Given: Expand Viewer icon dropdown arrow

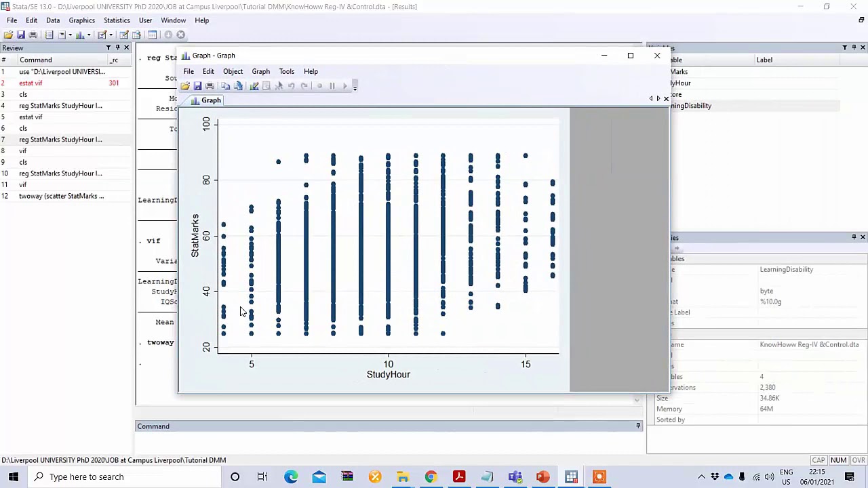Looking at the screenshot, I should coord(70,35).
